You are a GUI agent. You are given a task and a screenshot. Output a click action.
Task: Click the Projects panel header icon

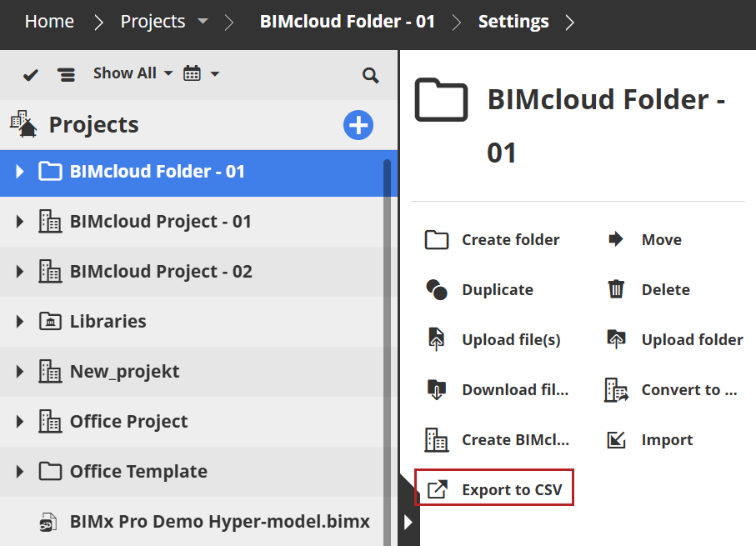click(22, 124)
